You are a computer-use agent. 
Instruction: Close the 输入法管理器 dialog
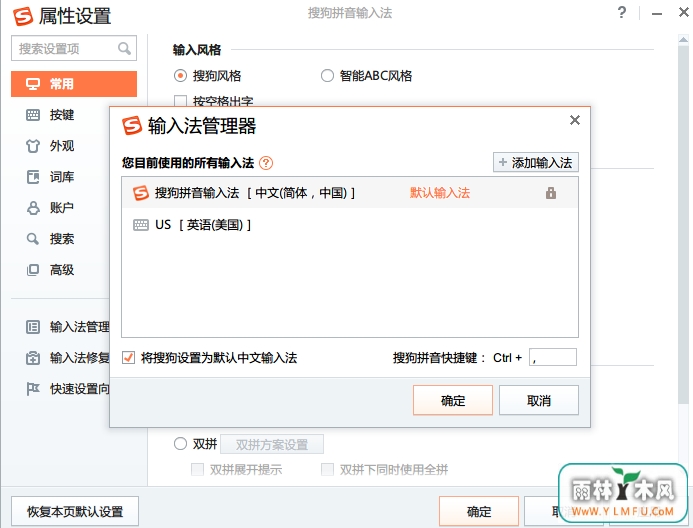tap(575, 120)
